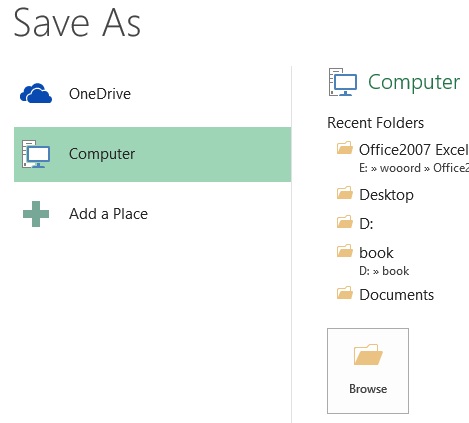
Task: Click the D: » book path text
Action: (x=384, y=271)
